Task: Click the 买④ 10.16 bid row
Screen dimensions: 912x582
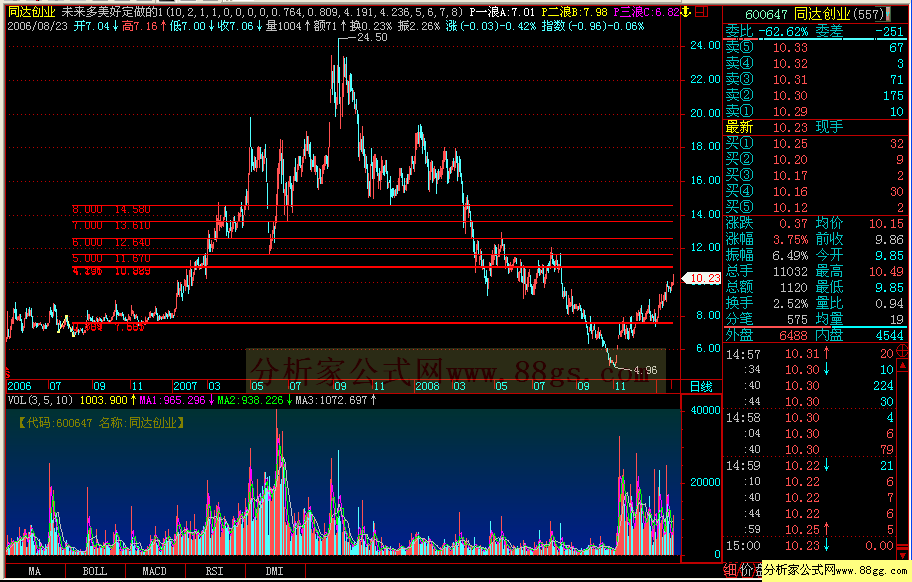Action: [x=814, y=191]
